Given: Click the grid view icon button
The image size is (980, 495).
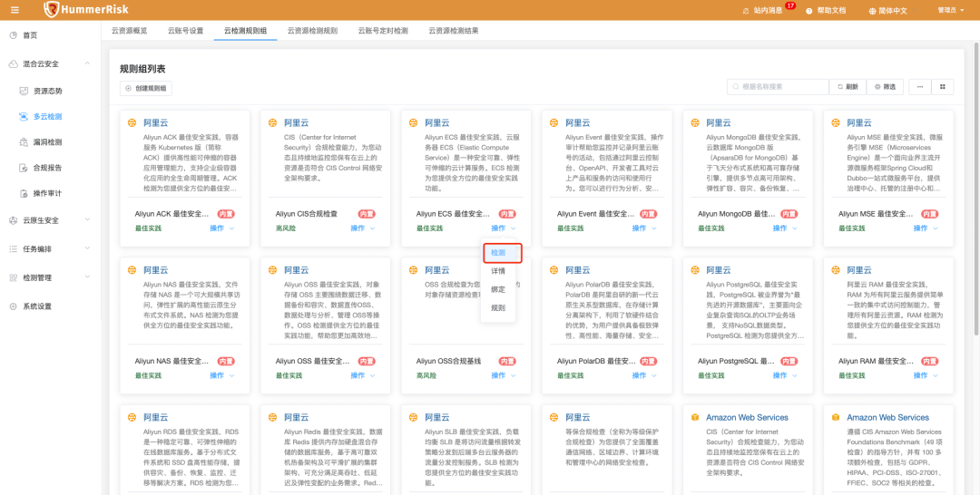Looking at the screenshot, I should coord(943,87).
